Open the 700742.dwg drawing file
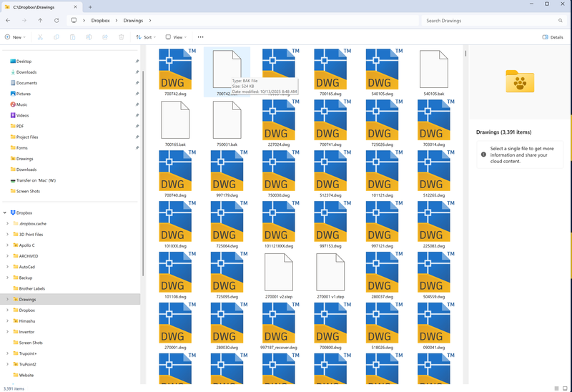572x392 pixels. [174, 71]
